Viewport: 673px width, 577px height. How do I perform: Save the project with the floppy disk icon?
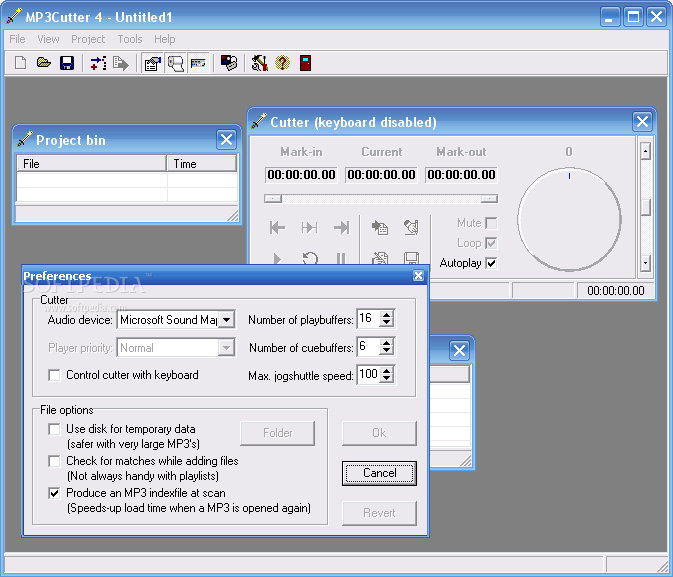click(67, 63)
